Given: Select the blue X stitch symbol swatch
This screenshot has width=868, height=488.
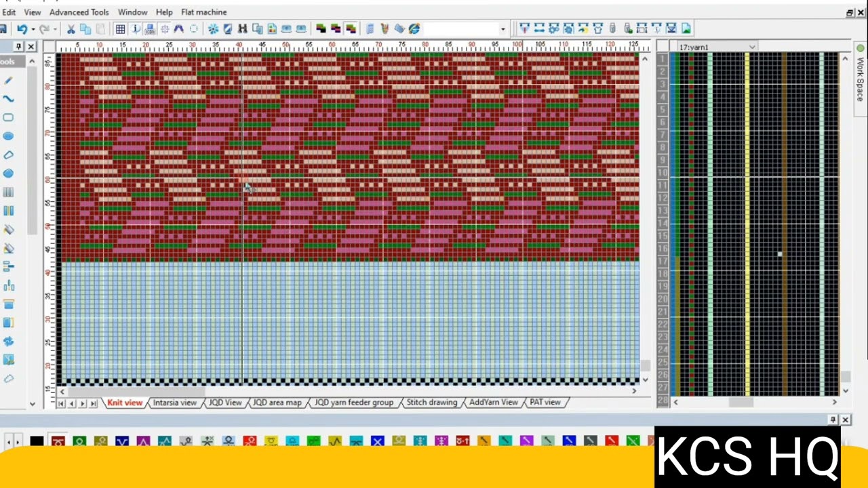Looking at the screenshot, I should coord(378,441).
